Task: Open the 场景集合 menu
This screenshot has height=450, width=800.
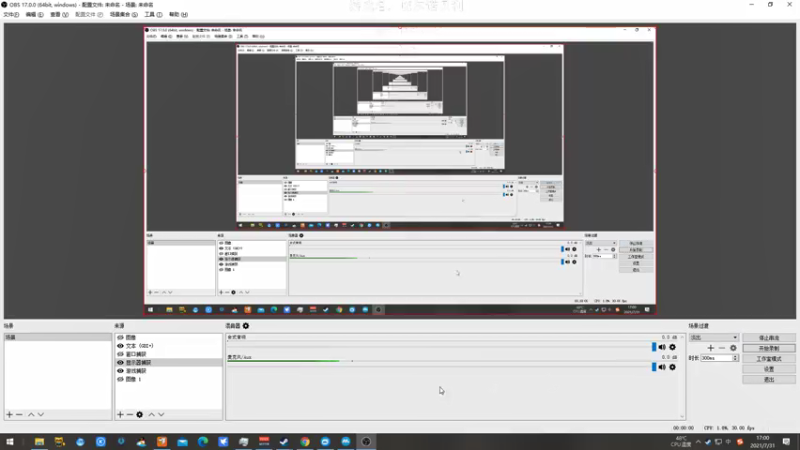Action: point(123,14)
